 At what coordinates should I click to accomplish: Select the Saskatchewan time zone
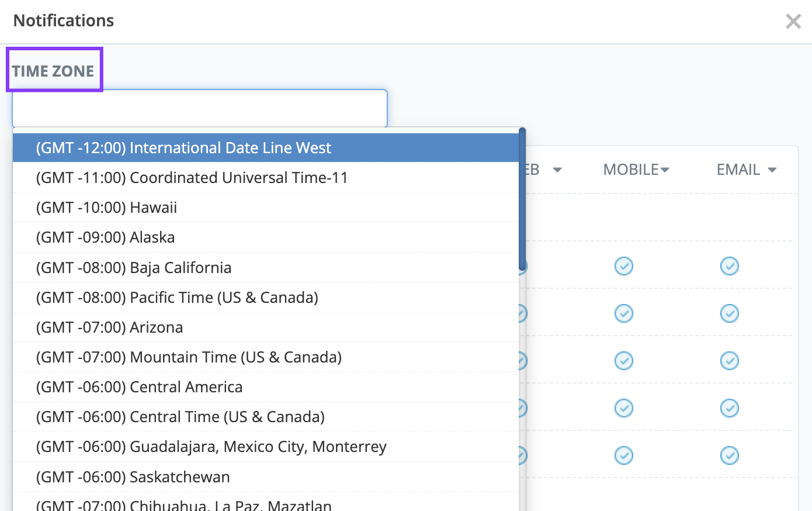133,477
